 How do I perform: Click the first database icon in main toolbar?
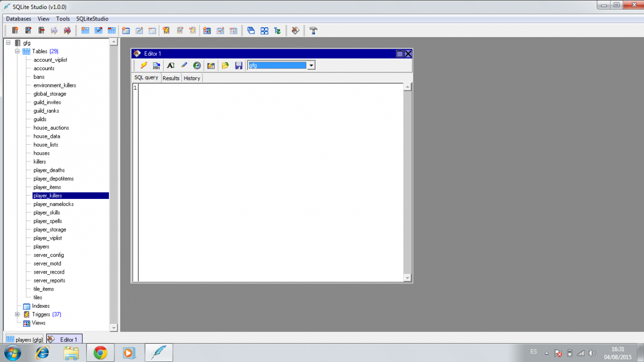coord(15,31)
